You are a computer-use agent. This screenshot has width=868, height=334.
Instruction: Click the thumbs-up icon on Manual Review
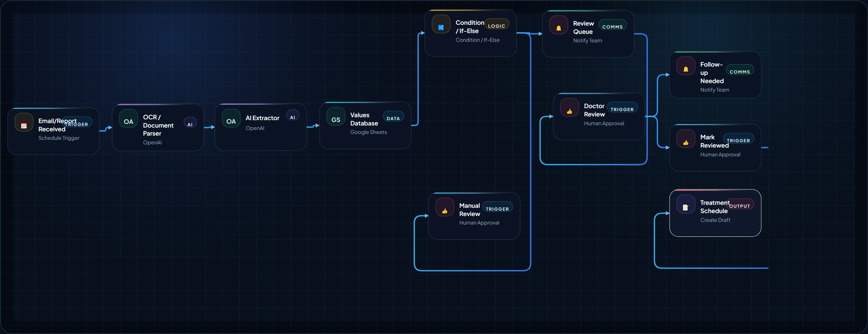point(445,207)
